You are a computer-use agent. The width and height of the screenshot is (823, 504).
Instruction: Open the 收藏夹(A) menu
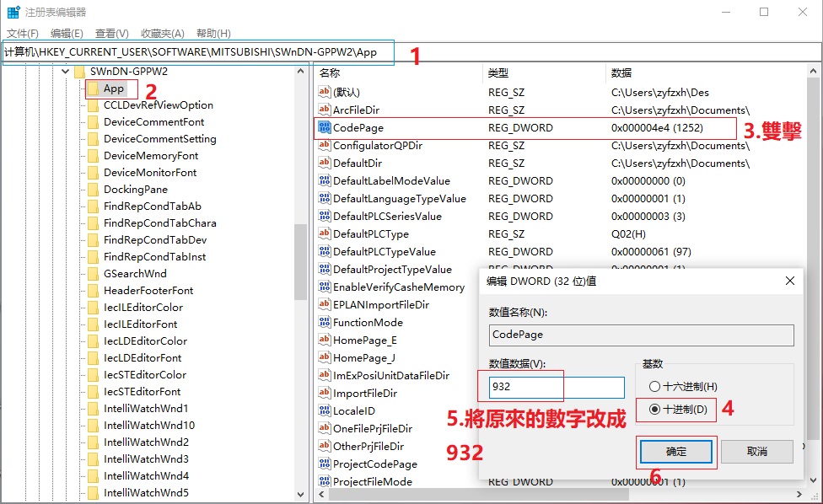pyautogui.click(x=162, y=34)
